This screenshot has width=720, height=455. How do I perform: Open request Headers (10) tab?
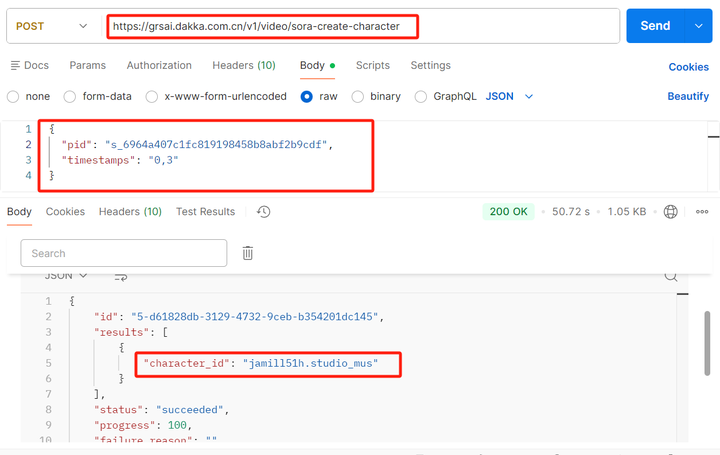pos(244,65)
